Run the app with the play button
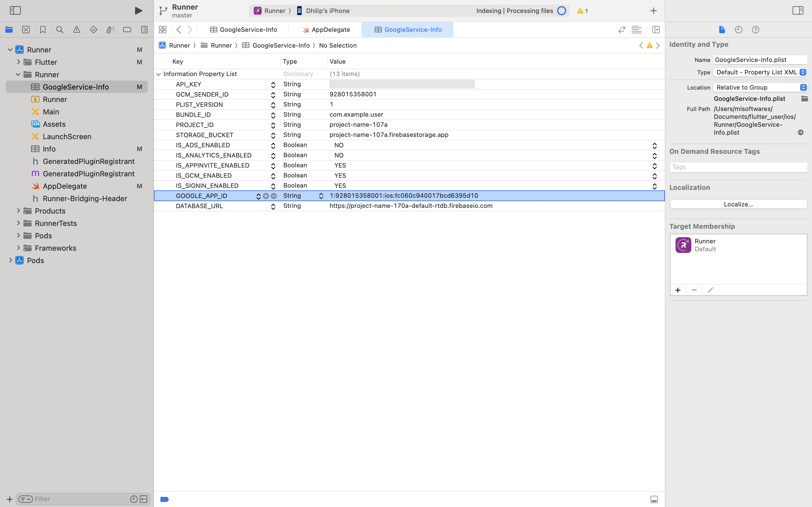The width and height of the screenshot is (812, 507). pyautogui.click(x=138, y=11)
